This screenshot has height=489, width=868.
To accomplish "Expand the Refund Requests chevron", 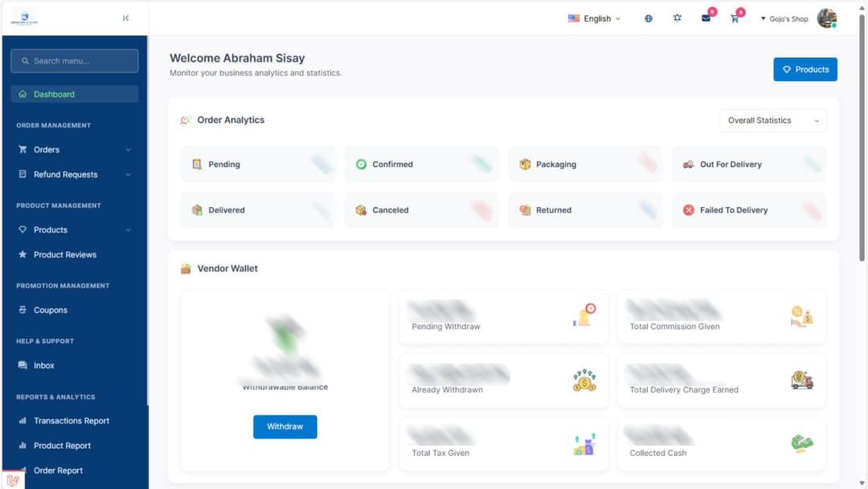I will click(x=128, y=175).
